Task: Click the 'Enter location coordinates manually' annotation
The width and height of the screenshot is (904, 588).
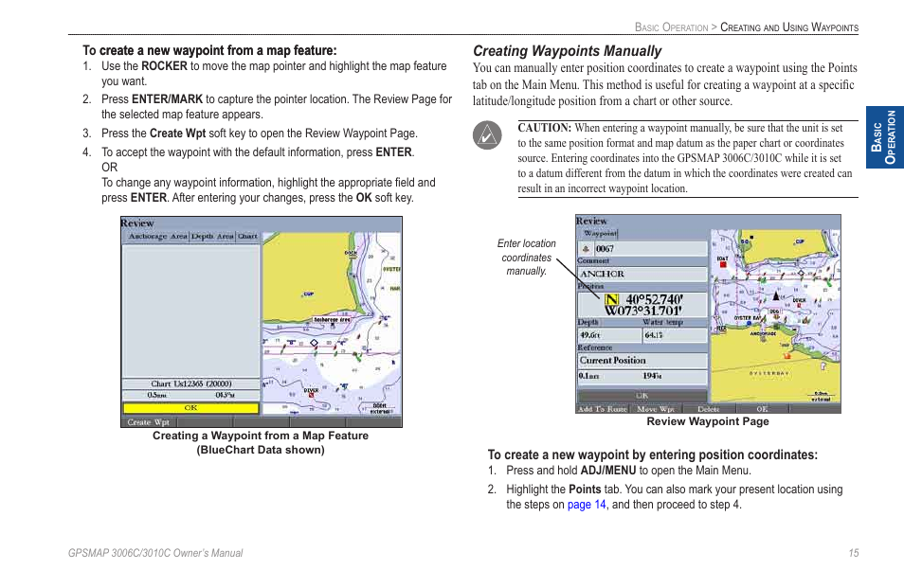Action: (x=526, y=258)
